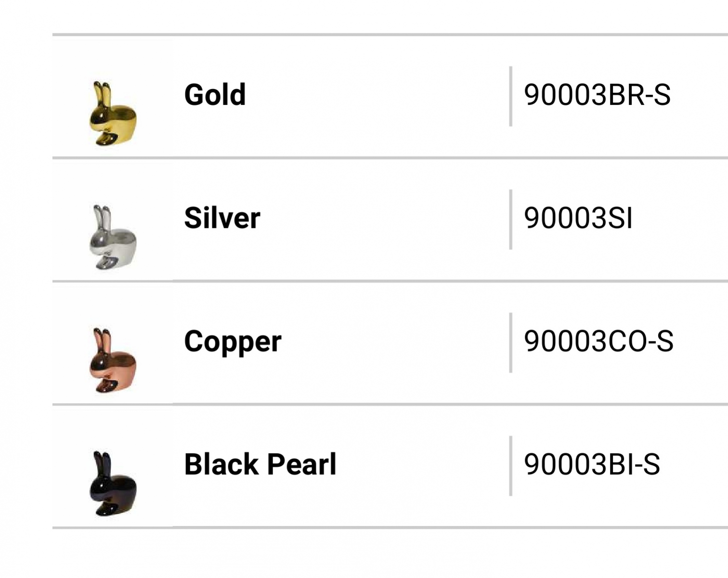Viewport: 728px width, 578px height.
Task: Click the vertical divider before 90003CO-S
Action: [510, 342]
